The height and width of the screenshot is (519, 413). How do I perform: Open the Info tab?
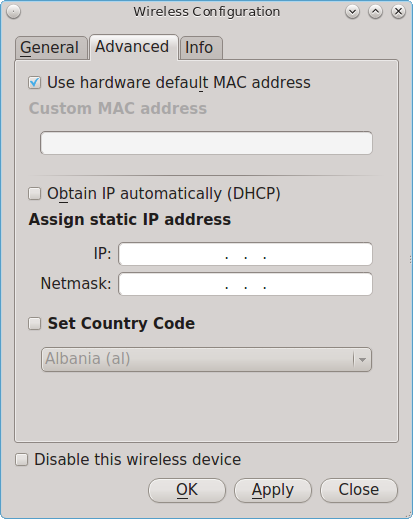tap(201, 48)
